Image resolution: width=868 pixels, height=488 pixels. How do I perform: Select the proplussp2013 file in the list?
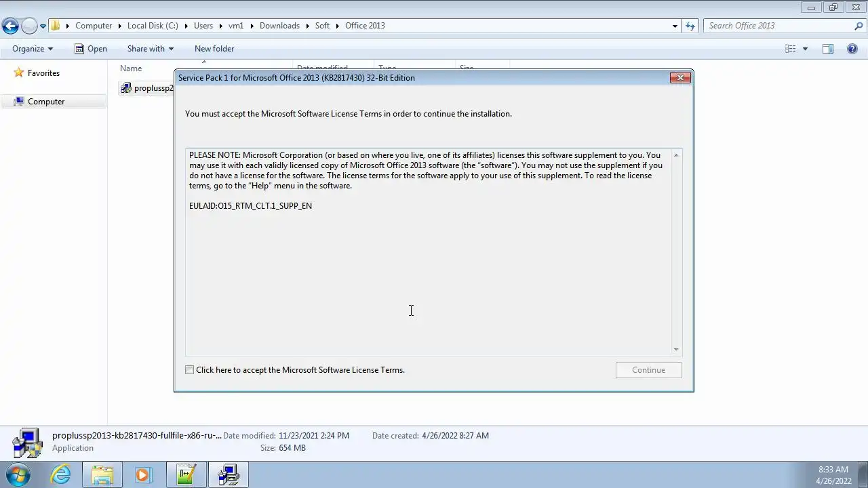coord(154,88)
